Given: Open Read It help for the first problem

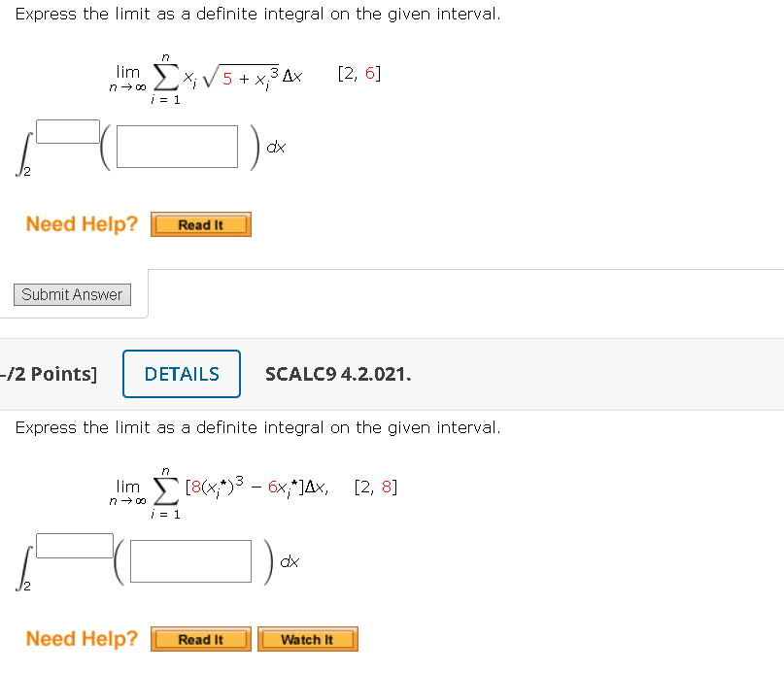Looking at the screenshot, I should pos(200,224).
